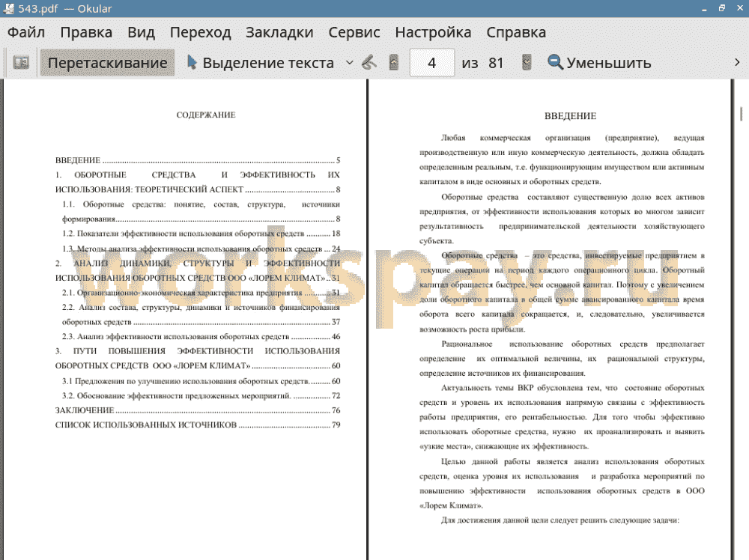
Task: Open the Справка menu
Action: 516,32
